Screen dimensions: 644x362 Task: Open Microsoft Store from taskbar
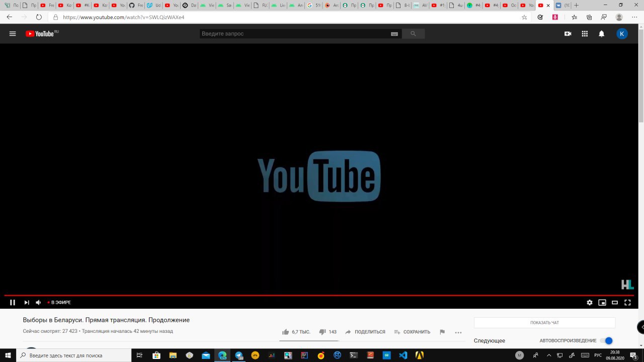pos(156,355)
